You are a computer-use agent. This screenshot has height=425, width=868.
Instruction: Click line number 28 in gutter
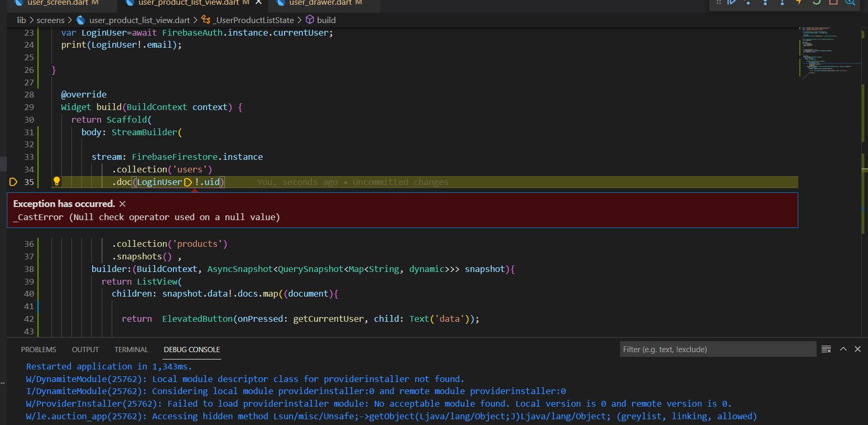coord(29,94)
